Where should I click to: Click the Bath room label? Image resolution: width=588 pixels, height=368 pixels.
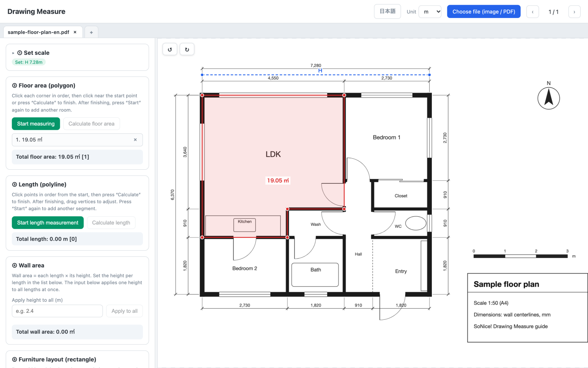pos(316,270)
